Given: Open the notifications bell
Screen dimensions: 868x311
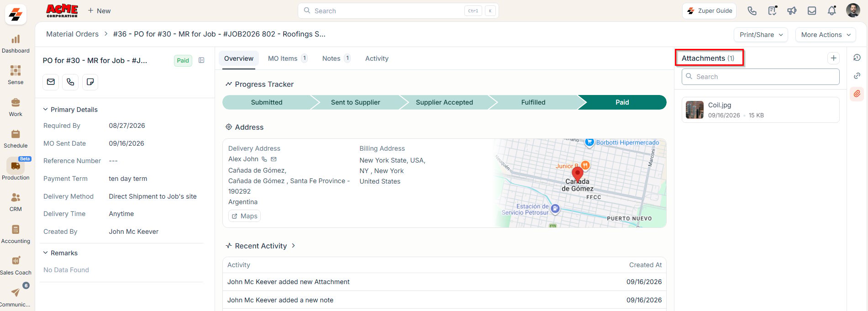Looking at the screenshot, I should [832, 11].
